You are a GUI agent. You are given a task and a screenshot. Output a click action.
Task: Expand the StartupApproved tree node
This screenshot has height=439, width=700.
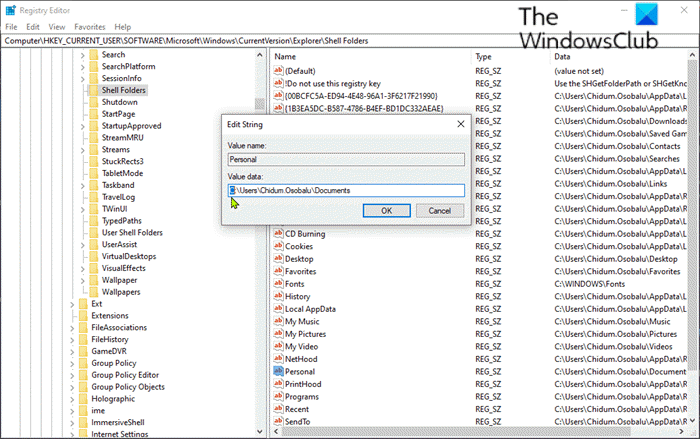tap(83, 127)
